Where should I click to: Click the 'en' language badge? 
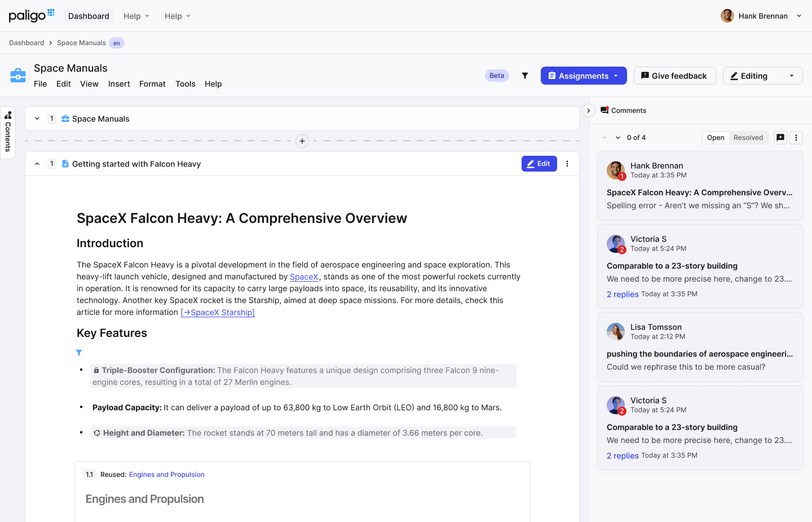(x=117, y=43)
